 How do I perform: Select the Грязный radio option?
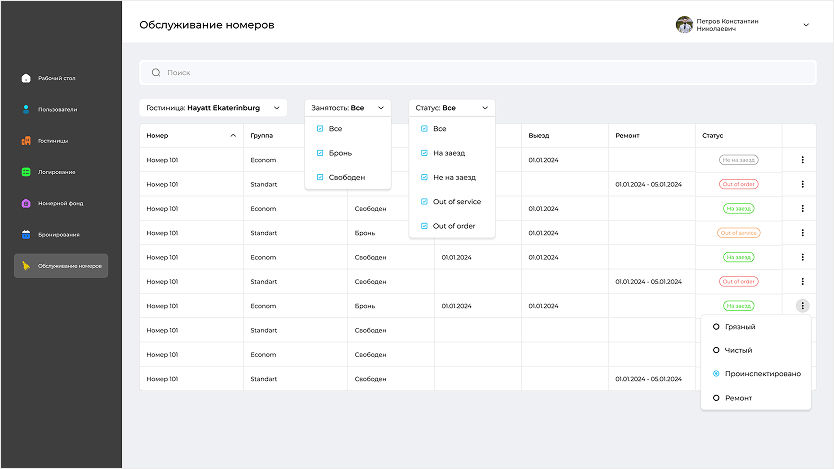[715, 326]
